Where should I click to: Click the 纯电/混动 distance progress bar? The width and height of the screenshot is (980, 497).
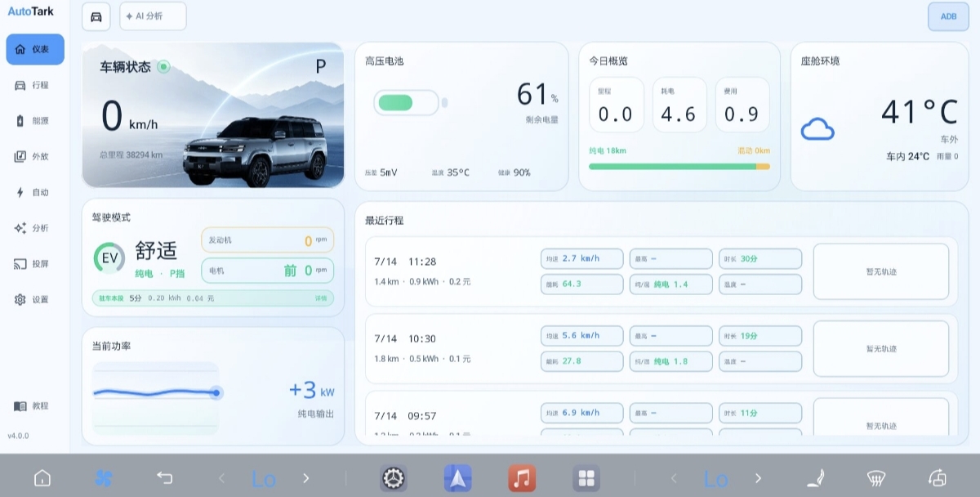[x=679, y=167]
